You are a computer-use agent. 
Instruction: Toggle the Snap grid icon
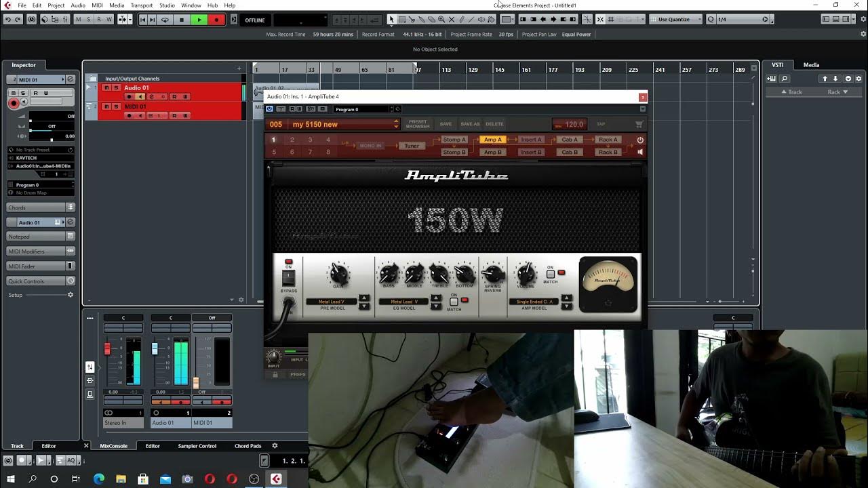611,20
